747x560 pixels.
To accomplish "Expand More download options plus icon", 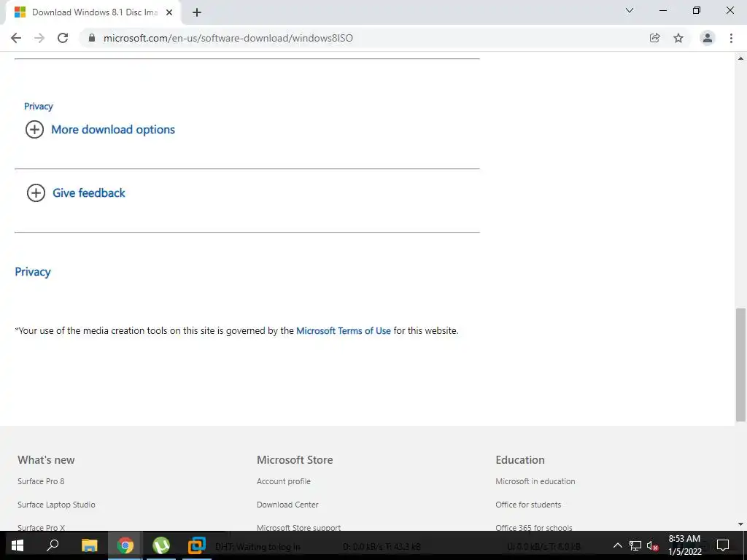I will coord(34,130).
